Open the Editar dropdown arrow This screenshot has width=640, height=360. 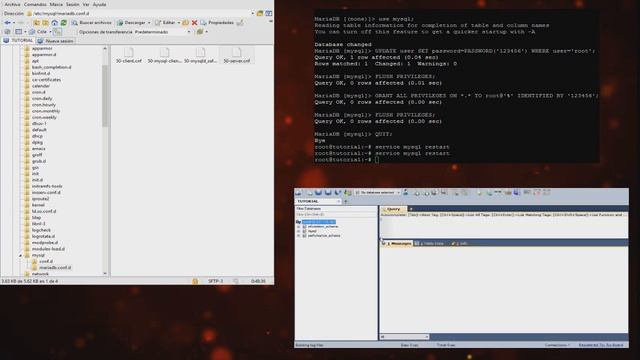179,23
